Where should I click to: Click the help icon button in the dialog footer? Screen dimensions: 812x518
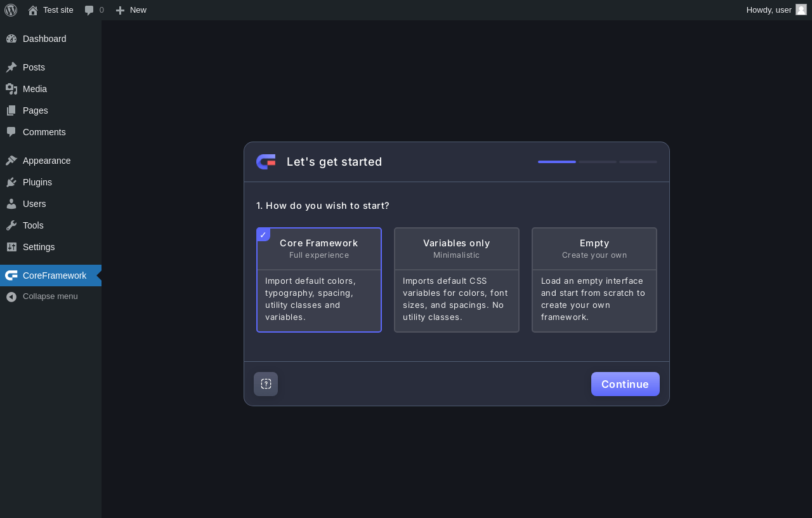click(266, 384)
